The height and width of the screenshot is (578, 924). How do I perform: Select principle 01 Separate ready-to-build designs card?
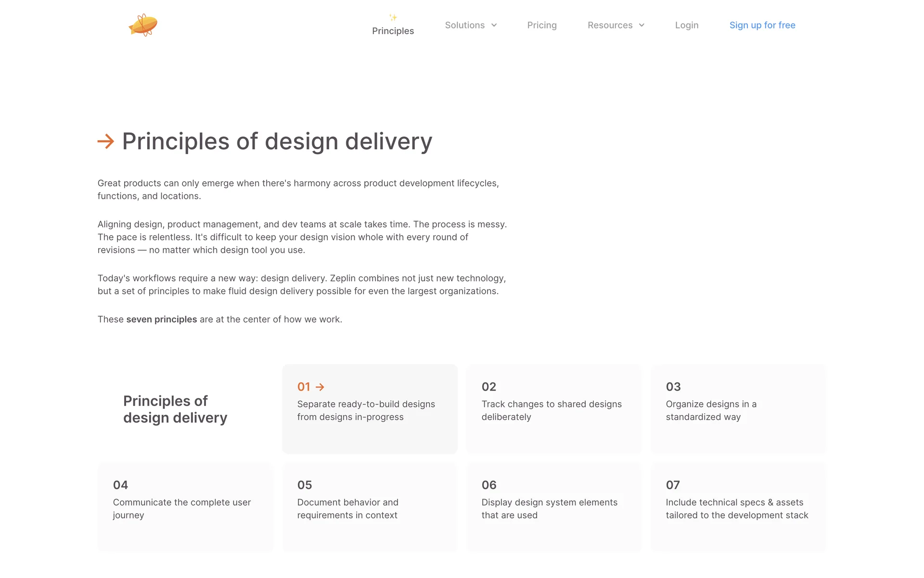(x=370, y=409)
